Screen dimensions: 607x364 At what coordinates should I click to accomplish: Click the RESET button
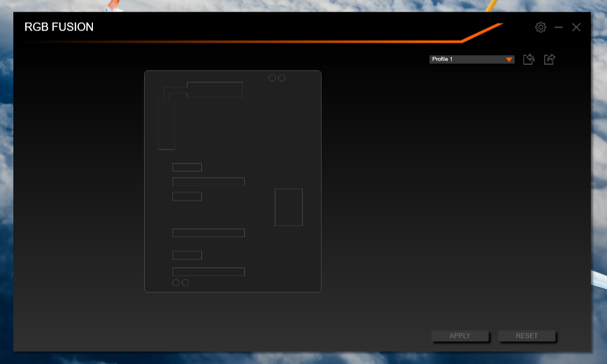(x=526, y=336)
